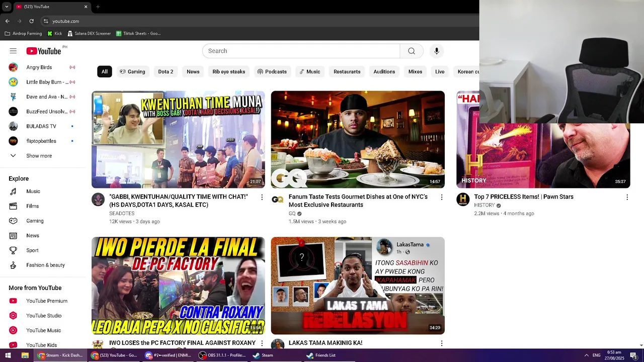Select the Mixes filter chip
Screen dimensions: 644x362
pyautogui.click(x=415, y=72)
